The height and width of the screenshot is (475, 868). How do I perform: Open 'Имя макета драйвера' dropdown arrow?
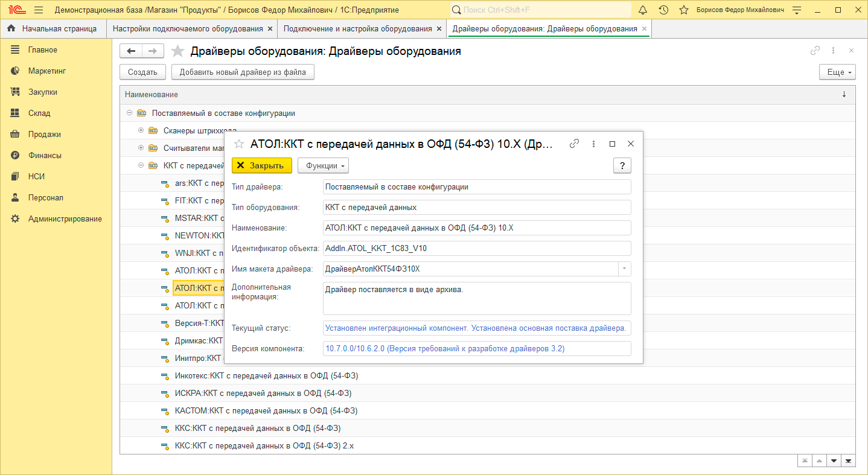point(624,269)
